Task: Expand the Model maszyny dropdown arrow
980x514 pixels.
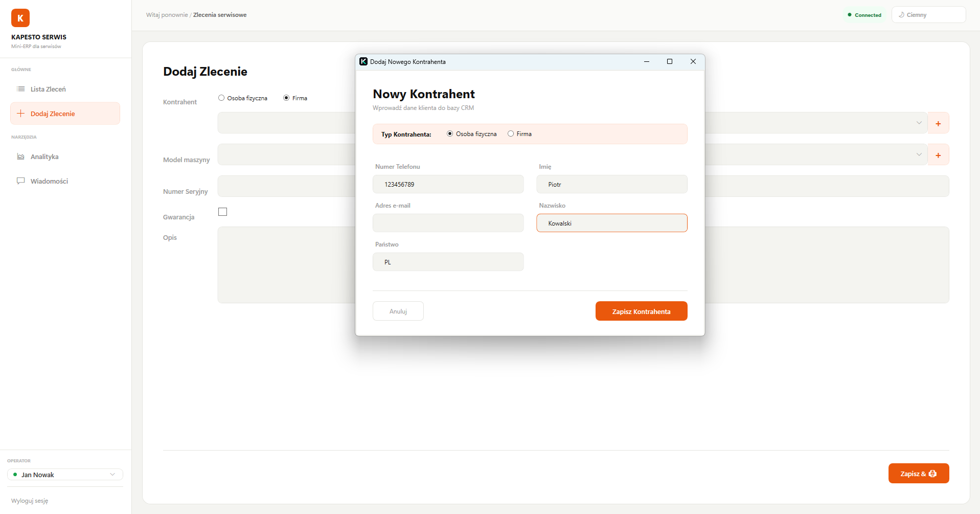Action: coord(919,154)
